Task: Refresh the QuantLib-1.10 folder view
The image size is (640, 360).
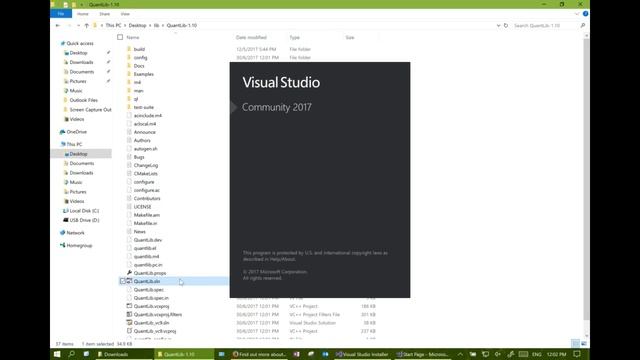Action: (506, 25)
